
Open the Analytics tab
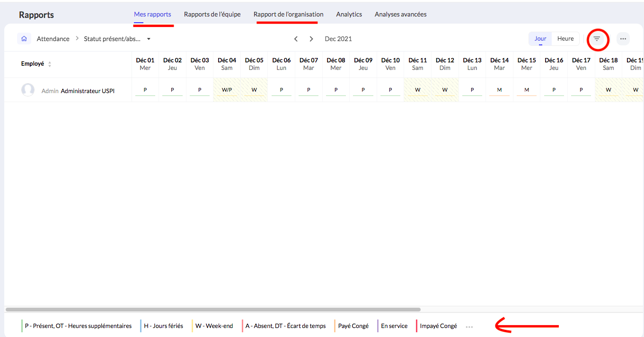349,14
